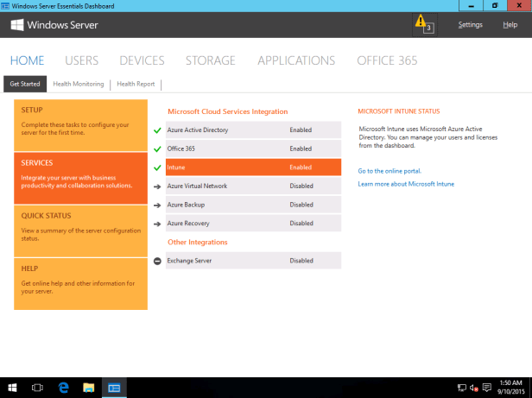
Task: Open the Windows Start menu
Action: click(x=12, y=388)
